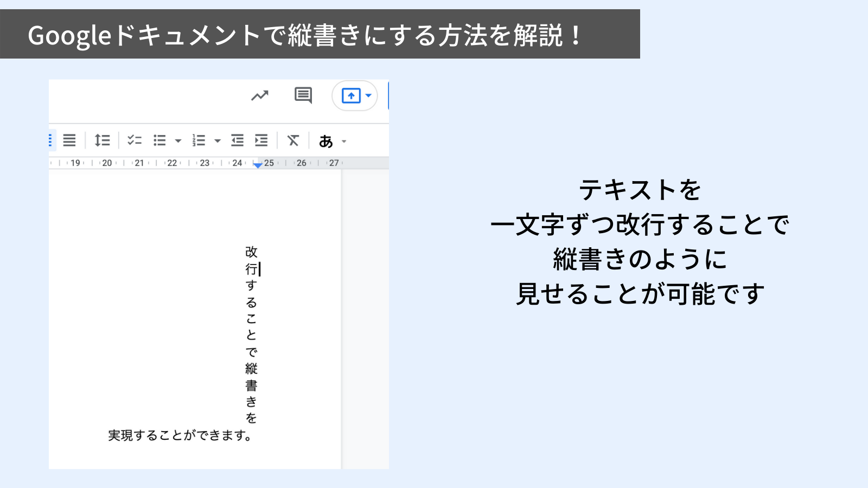Click the partially visible left alignment icon

coord(51,140)
